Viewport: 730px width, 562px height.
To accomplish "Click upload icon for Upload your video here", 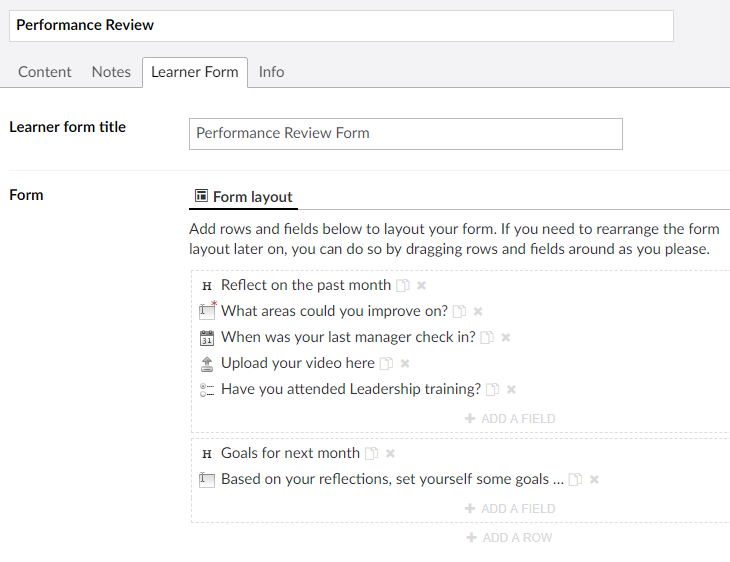I will 207,364.
